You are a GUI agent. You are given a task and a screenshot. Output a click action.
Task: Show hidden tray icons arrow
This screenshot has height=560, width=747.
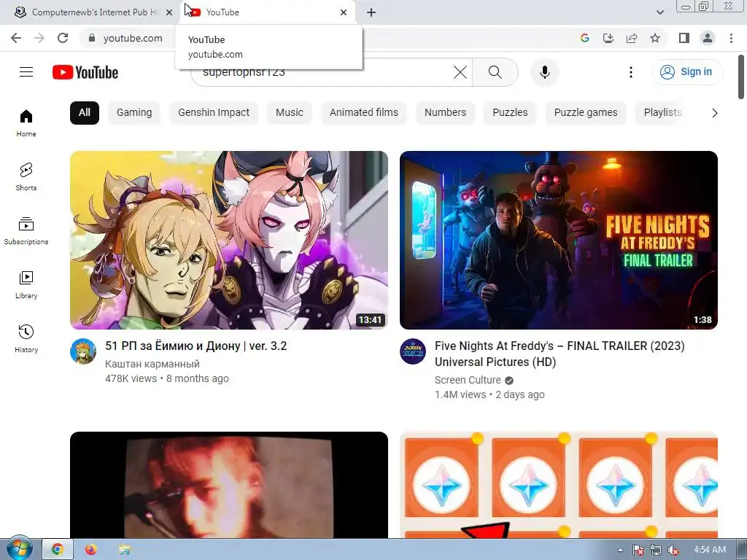[x=620, y=550]
